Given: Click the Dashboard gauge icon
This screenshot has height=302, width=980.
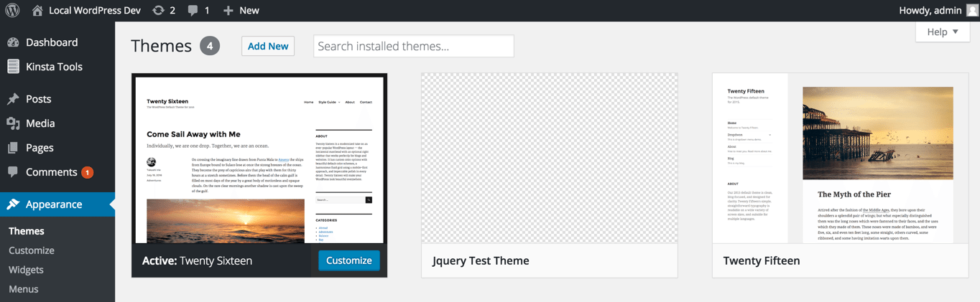Looking at the screenshot, I should [x=13, y=42].
